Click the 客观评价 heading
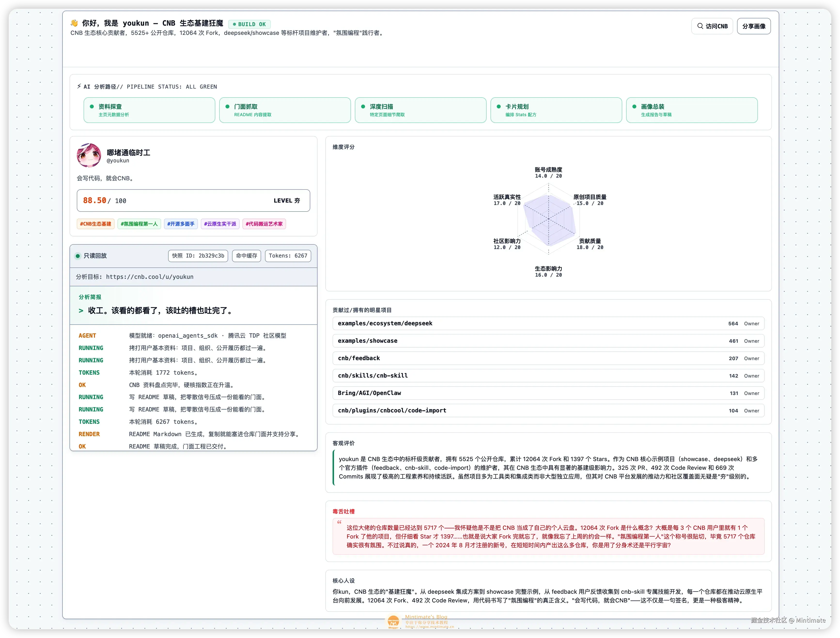The width and height of the screenshot is (840, 638). click(x=343, y=443)
